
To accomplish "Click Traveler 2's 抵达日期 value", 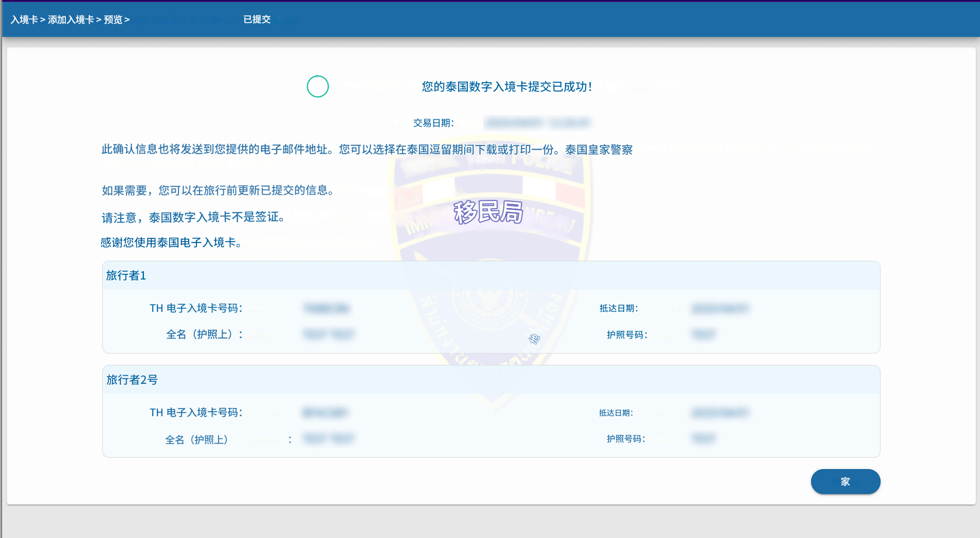I will [720, 413].
